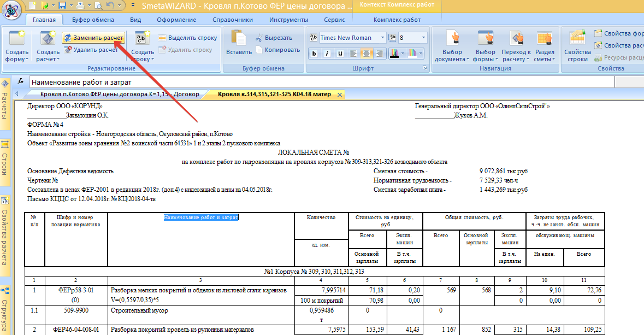
Task: Click the Свойства расчета button
Action: point(618,45)
